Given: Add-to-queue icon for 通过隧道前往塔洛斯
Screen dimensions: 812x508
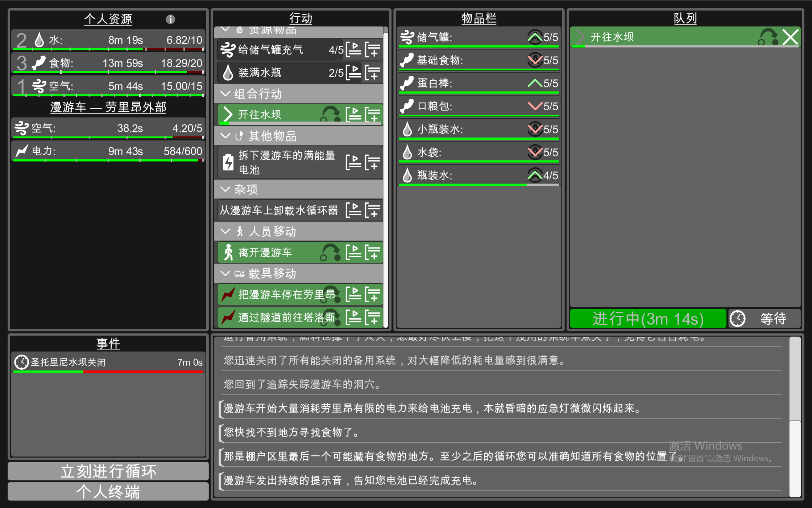Looking at the screenshot, I should (373, 317).
